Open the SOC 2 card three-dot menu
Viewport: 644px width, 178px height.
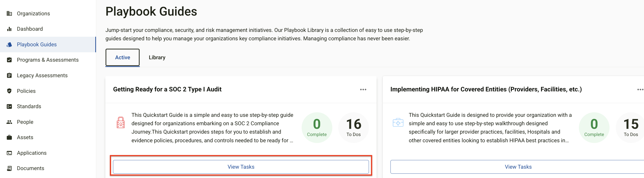point(363,90)
